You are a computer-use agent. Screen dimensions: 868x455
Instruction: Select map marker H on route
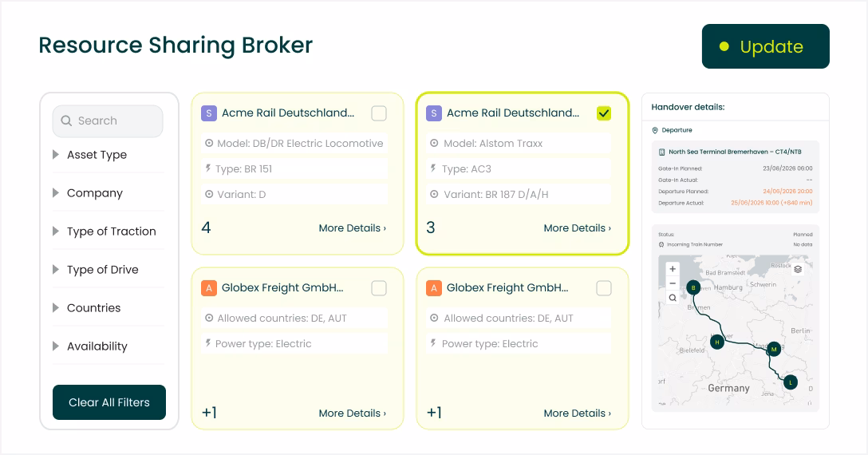(717, 342)
